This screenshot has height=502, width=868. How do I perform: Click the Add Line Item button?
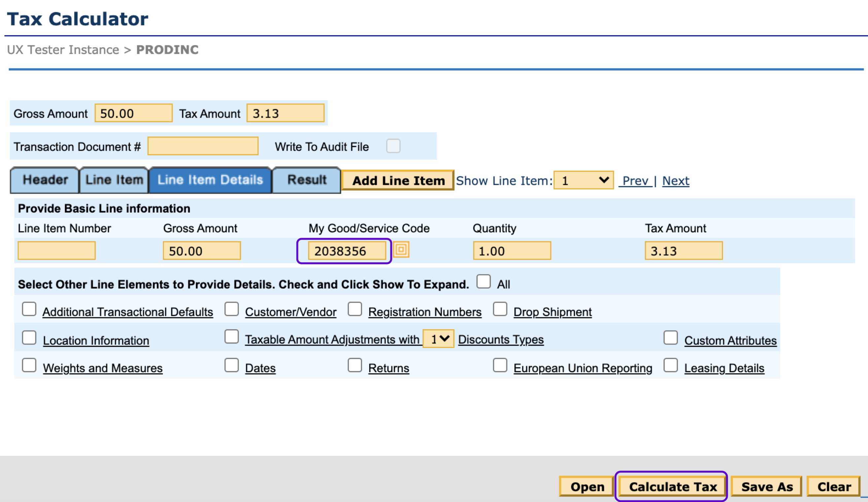(x=398, y=180)
